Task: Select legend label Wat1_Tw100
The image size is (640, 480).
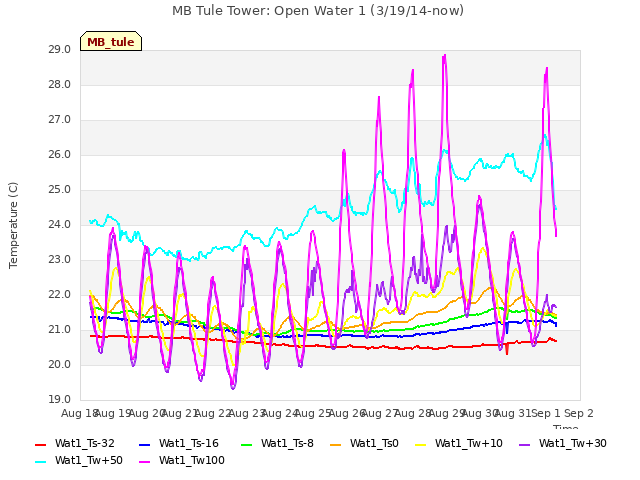Action: point(192,461)
